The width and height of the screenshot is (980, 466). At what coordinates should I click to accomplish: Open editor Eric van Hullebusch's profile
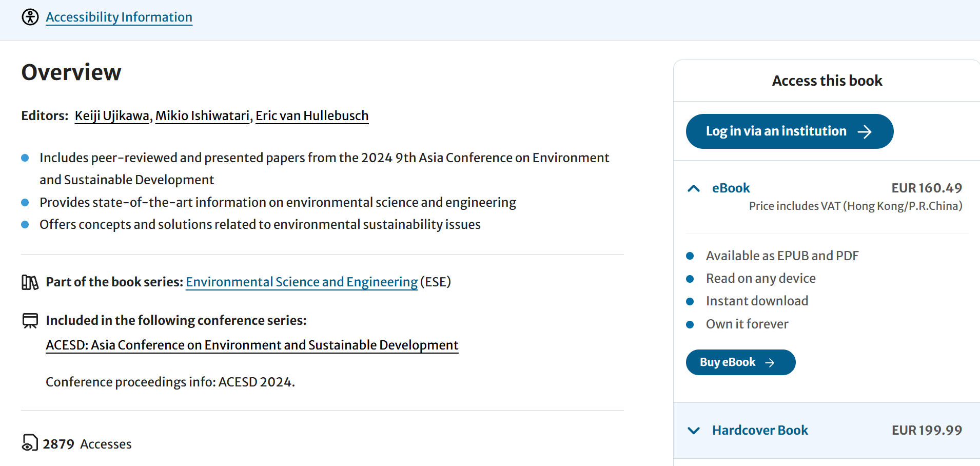[x=312, y=116]
